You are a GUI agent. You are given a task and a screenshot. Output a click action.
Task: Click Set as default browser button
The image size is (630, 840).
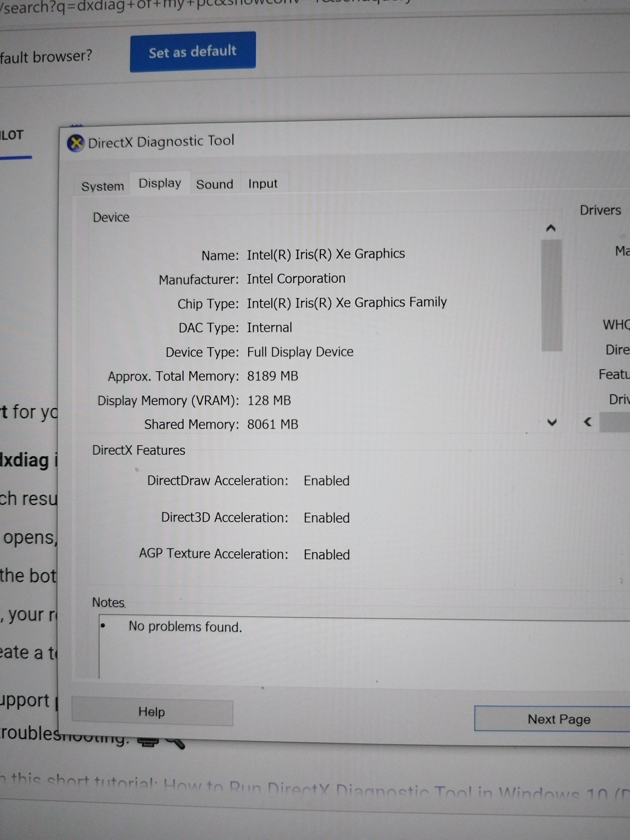click(x=193, y=52)
